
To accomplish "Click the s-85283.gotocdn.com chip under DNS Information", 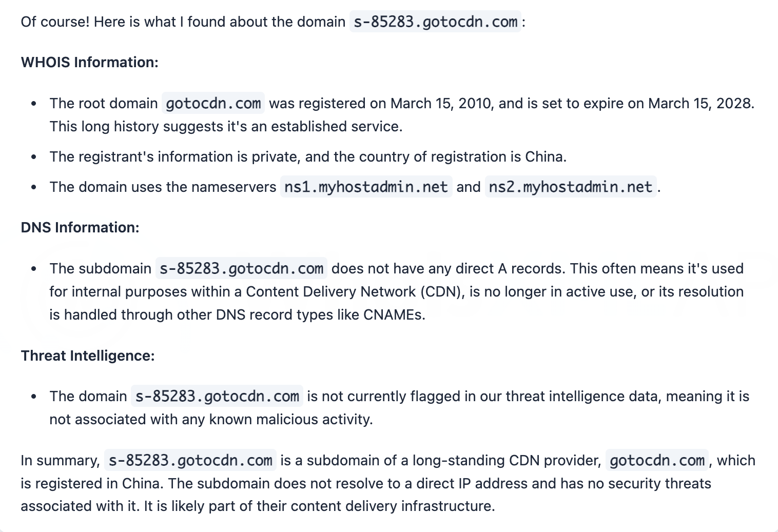I will point(241,268).
